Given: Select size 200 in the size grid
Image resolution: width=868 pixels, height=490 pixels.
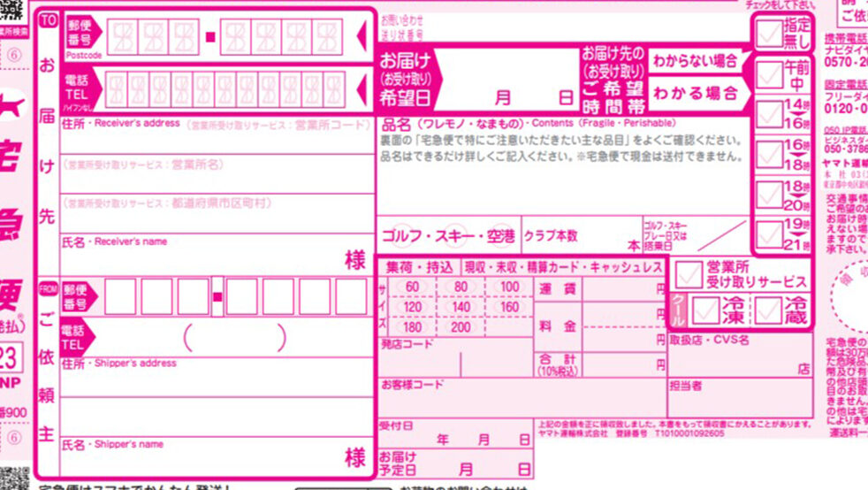Looking at the screenshot, I should coord(461,326).
